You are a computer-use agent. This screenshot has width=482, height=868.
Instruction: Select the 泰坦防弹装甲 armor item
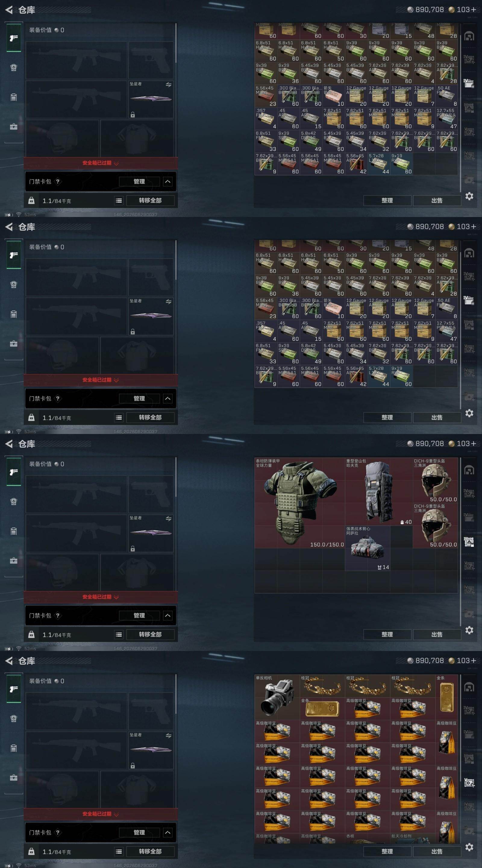pos(300,503)
